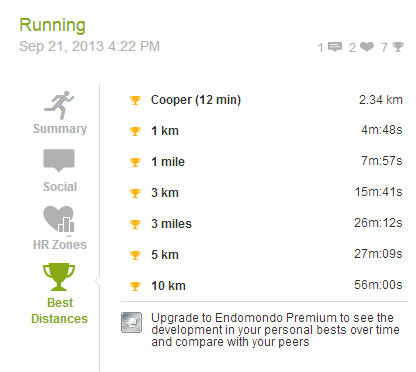Open the HR Zones heart icon
The width and height of the screenshot is (416, 372).
59,219
